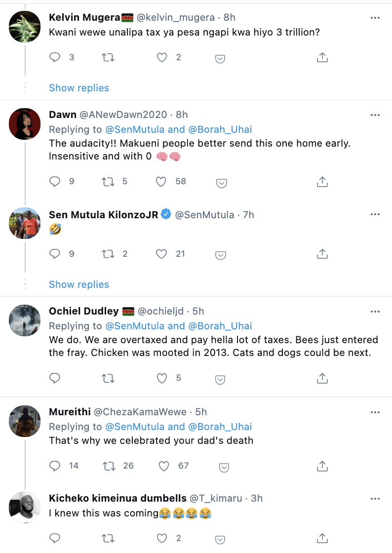Save Dawn's tweet to Pocket
The width and height of the screenshot is (392, 553).
(221, 183)
